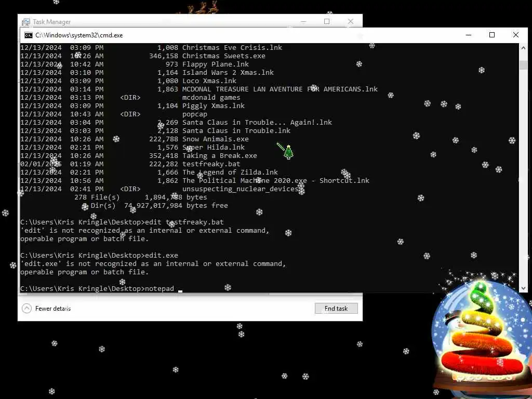Viewport: 532px width, 399px height.
Task: Close the cmd.exe window
Action: (516, 35)
